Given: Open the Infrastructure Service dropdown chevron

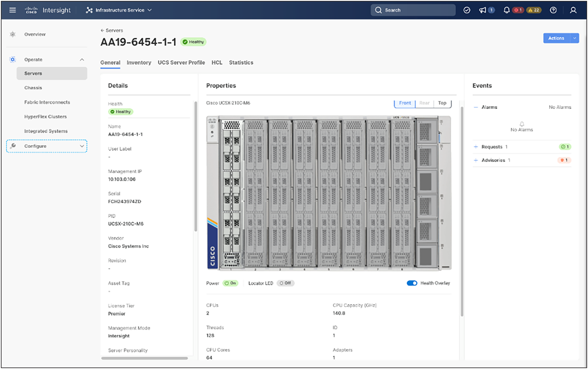Looking at the screenshot, I should point(150,10).
